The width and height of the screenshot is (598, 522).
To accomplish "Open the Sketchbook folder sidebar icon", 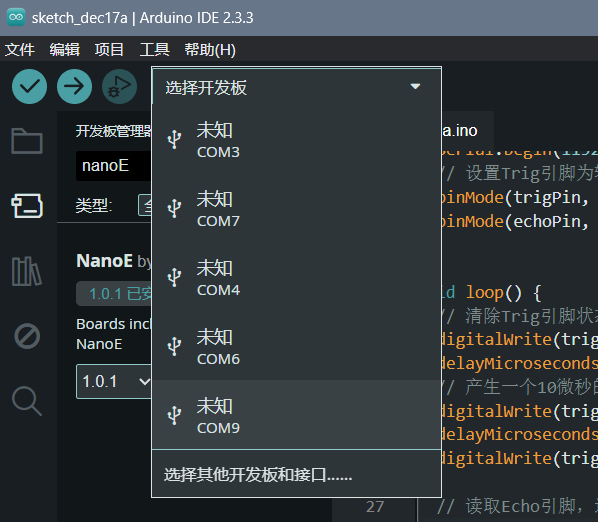I will pyautogui.click(x=27, y=141).
